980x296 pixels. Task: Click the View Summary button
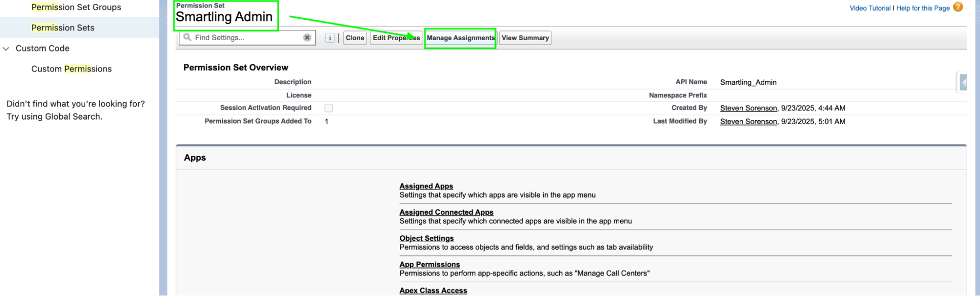525,38
